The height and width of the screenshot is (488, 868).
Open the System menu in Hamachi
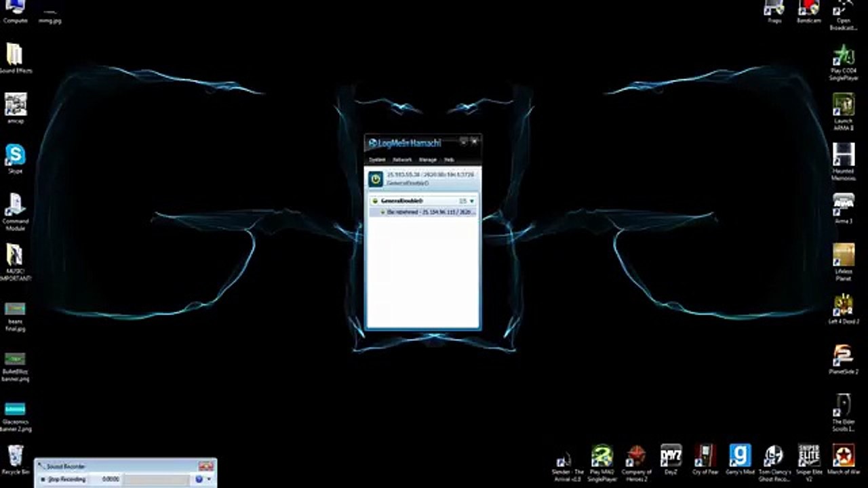[377, 160]
